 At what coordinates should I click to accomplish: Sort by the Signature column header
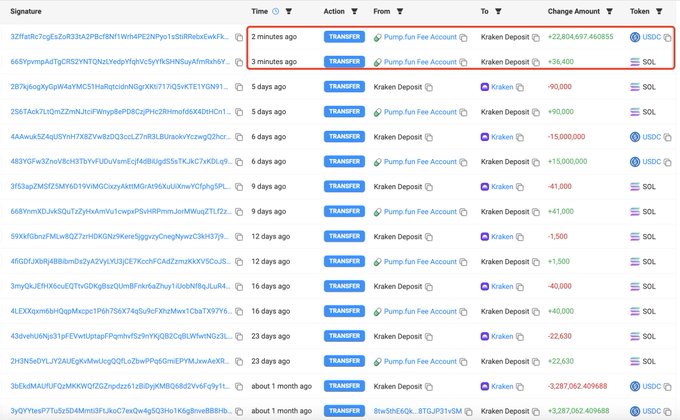point(26,11)
